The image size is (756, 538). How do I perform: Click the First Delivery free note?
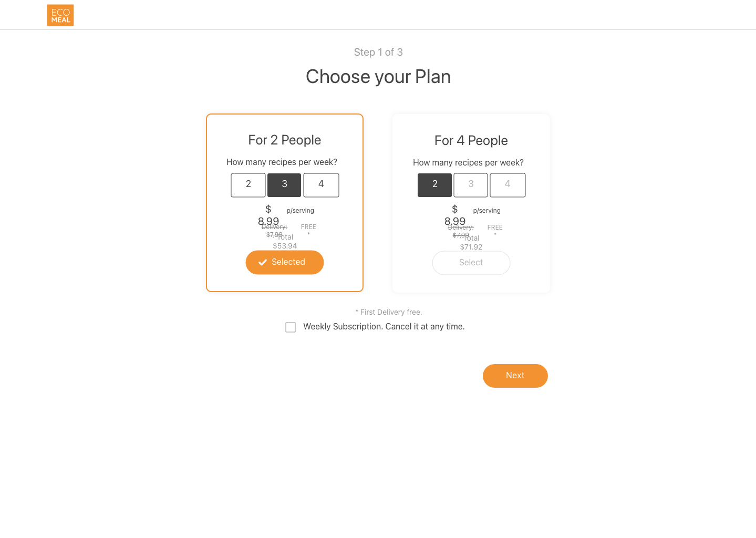(389, 312)
